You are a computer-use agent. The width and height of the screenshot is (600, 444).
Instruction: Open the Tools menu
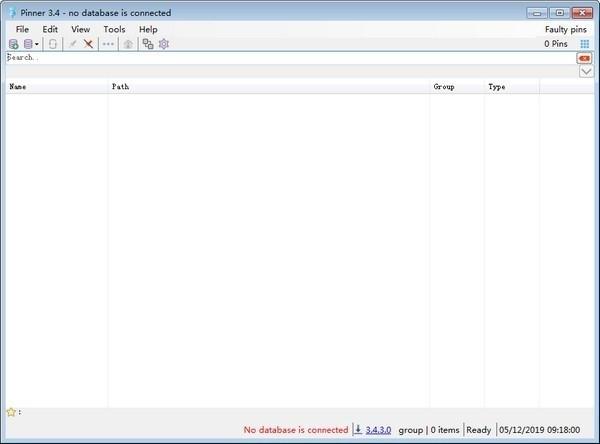114,29
